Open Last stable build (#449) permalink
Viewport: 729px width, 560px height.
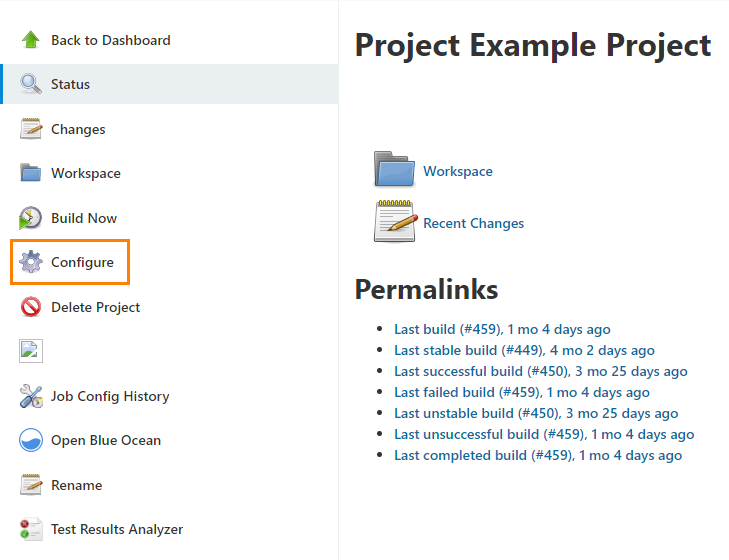524,350
